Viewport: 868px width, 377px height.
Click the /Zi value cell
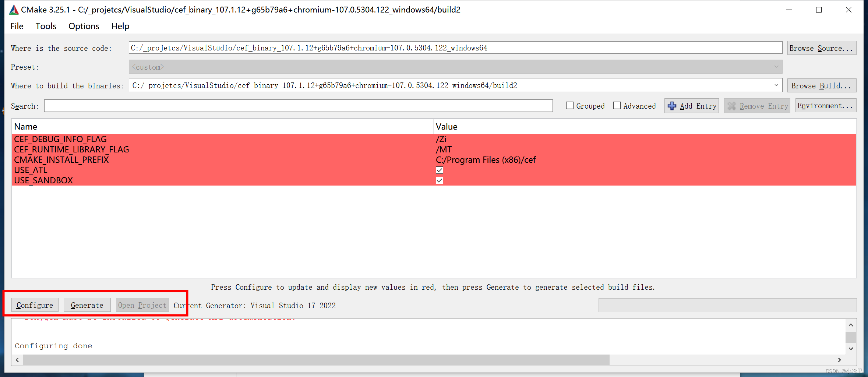point(441,139)
